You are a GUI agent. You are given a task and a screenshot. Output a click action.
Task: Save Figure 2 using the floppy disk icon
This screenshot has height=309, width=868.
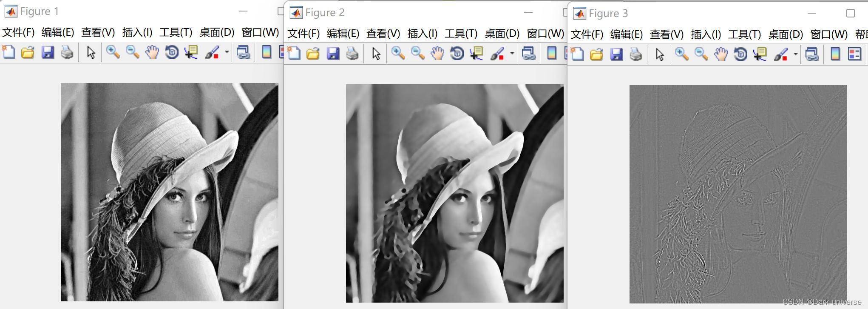333,54
